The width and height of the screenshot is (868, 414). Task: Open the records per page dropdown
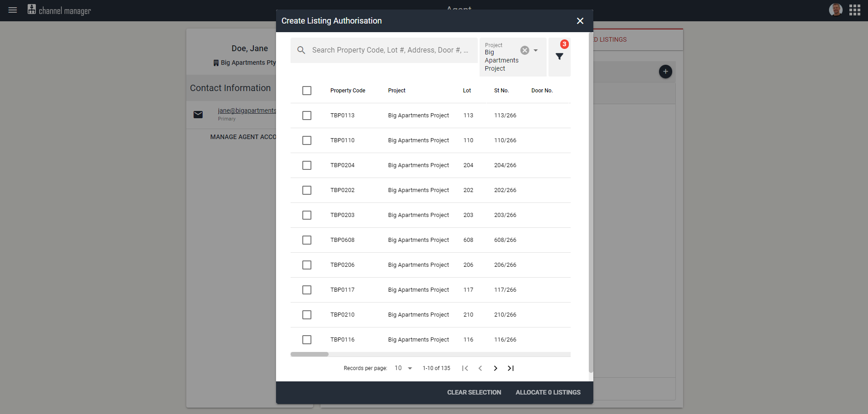click(402, 368)
